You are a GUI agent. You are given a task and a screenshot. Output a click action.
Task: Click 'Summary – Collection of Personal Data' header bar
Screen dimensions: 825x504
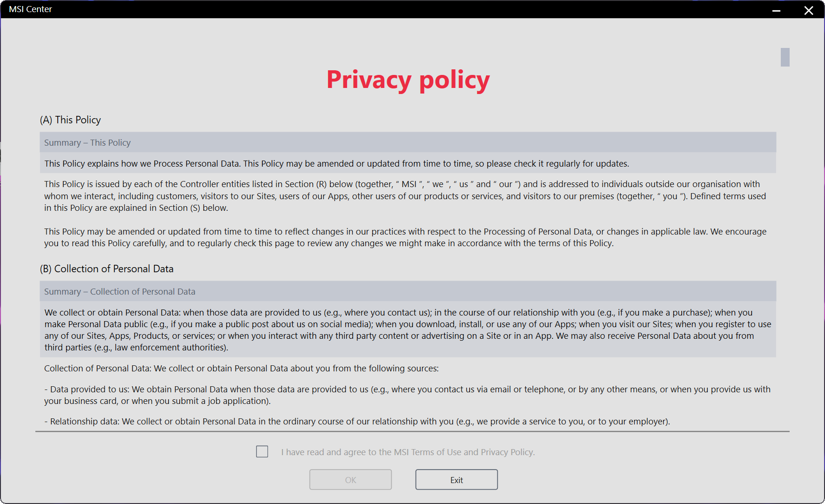pos(408,291)
